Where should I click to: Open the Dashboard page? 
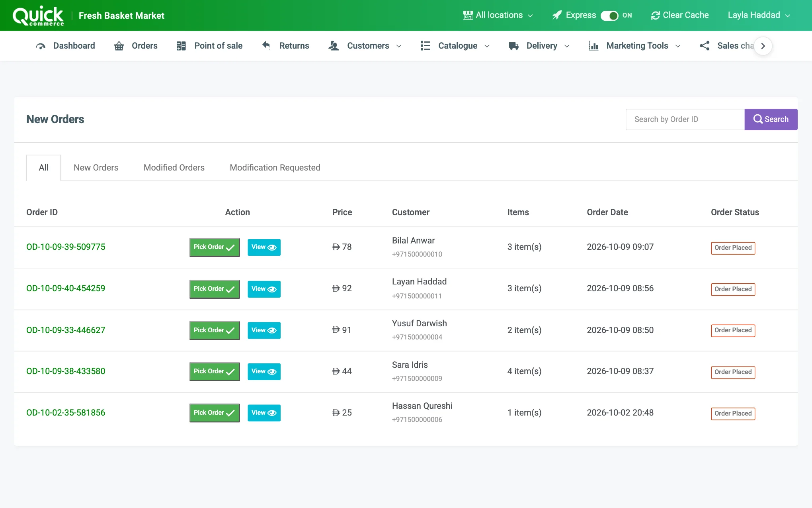[x=65, y=46]
